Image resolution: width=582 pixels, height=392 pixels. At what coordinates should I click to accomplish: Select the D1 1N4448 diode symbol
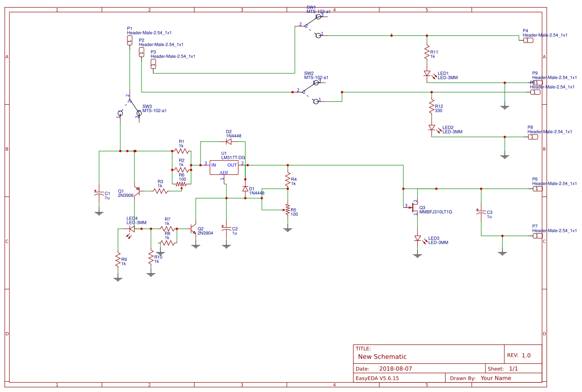coord(245,188)
